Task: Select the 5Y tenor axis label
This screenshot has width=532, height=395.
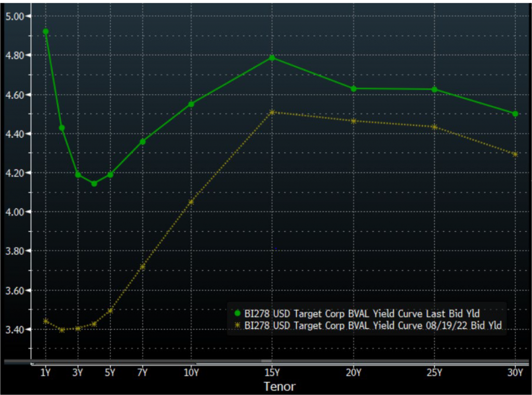Action: (x=110, y=372)
